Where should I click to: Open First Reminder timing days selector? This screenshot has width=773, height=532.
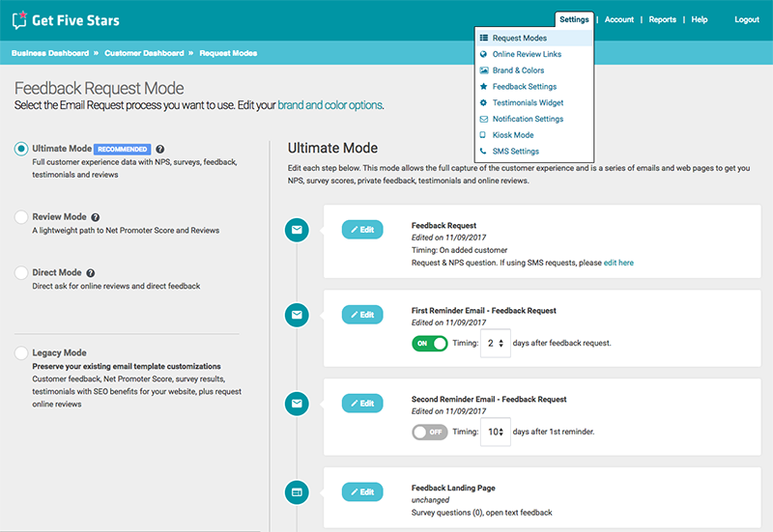[496, 344]
